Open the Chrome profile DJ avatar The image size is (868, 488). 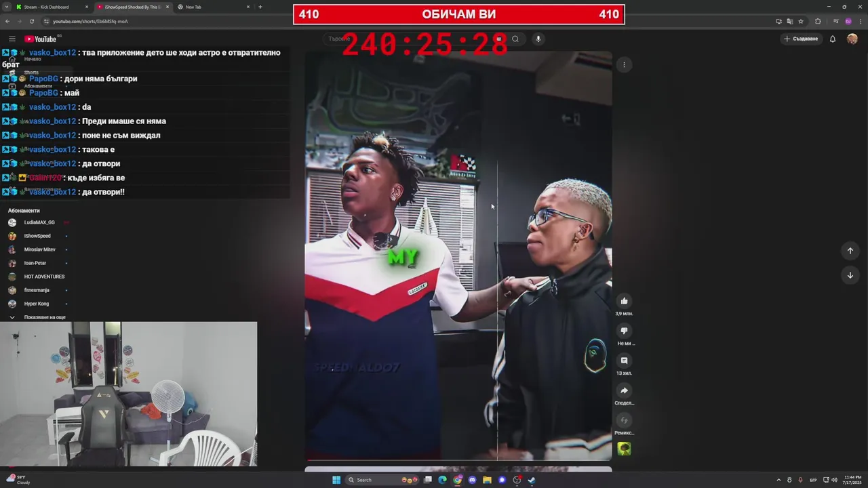[848, 21]
